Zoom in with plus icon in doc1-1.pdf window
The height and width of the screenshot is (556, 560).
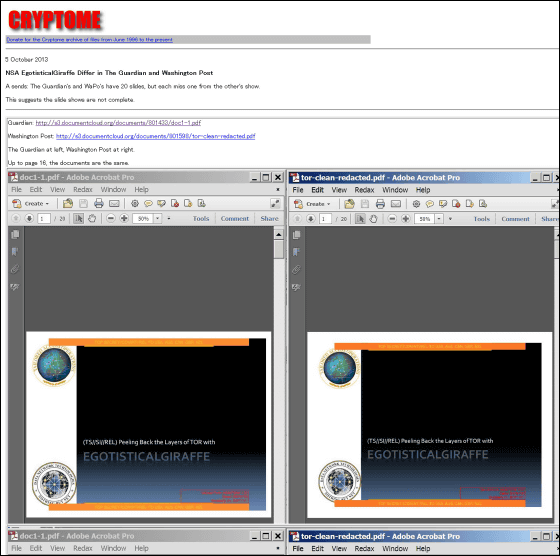[124, 218]
